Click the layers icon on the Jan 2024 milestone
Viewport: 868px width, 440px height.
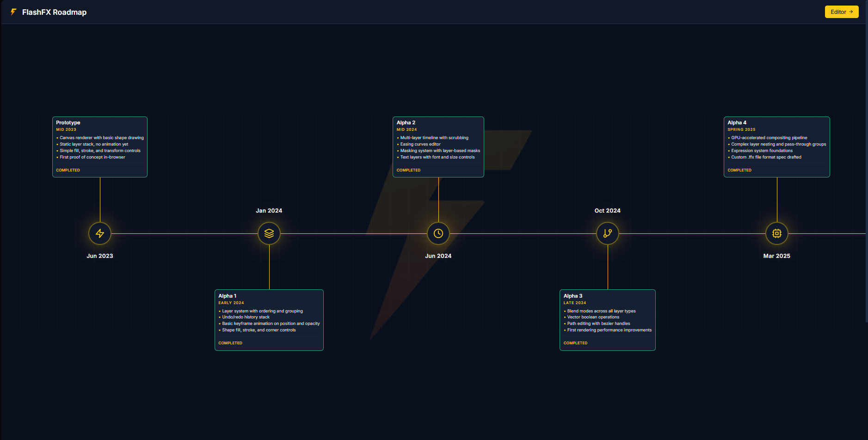point(269,233)
